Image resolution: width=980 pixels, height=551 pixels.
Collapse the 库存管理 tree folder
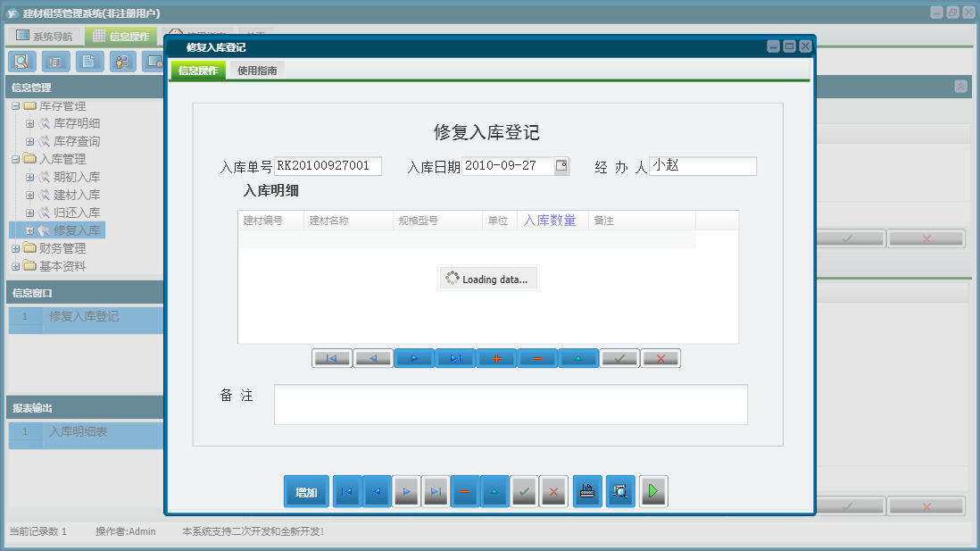pyautogui.click(x=16, y=106)
